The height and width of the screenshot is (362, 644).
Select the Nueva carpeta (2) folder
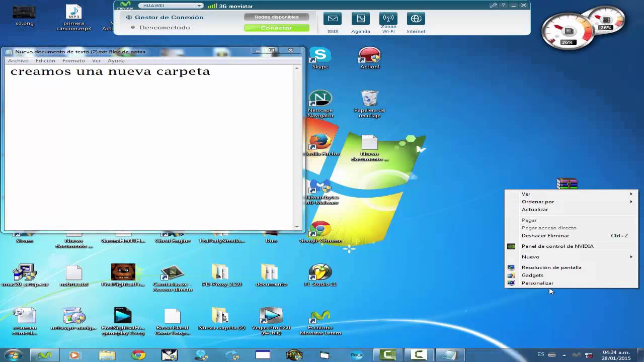point(221,319)
